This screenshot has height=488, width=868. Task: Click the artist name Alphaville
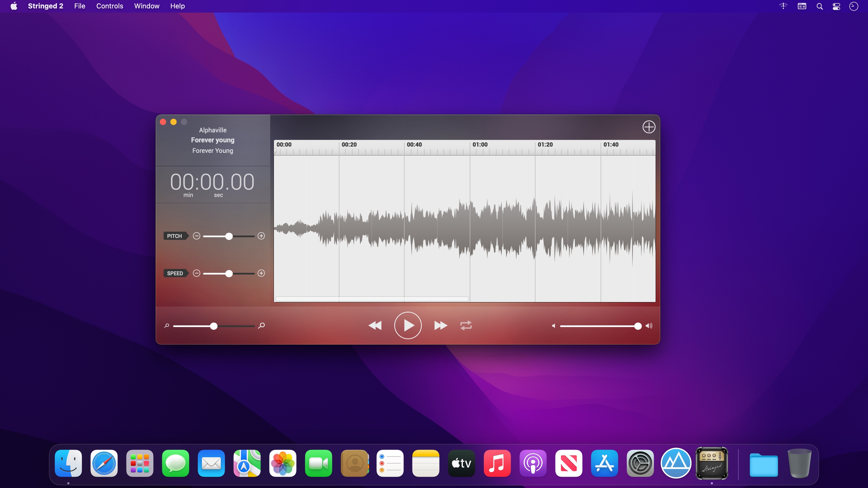(x=213, y=130)
